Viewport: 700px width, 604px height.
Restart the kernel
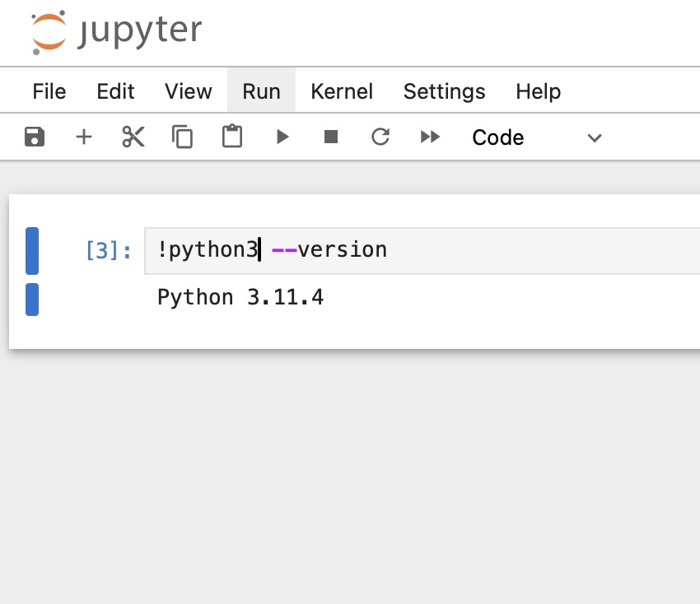click(380, 137)
